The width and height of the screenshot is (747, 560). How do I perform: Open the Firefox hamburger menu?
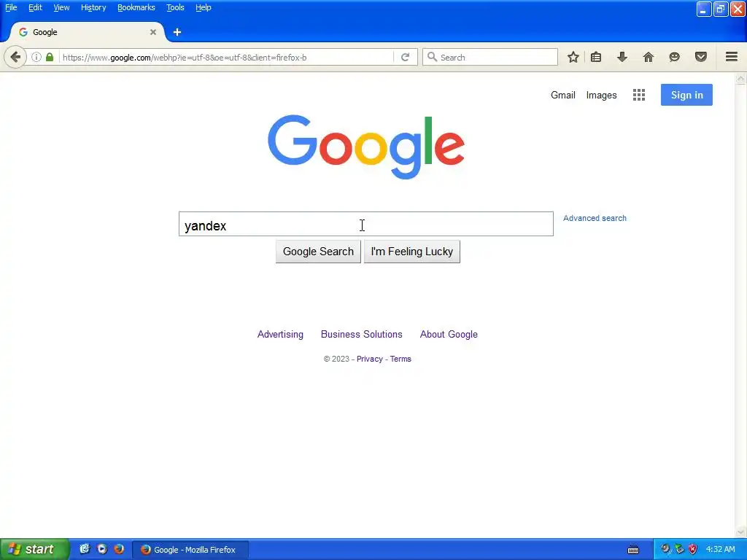tap(732, 57)
